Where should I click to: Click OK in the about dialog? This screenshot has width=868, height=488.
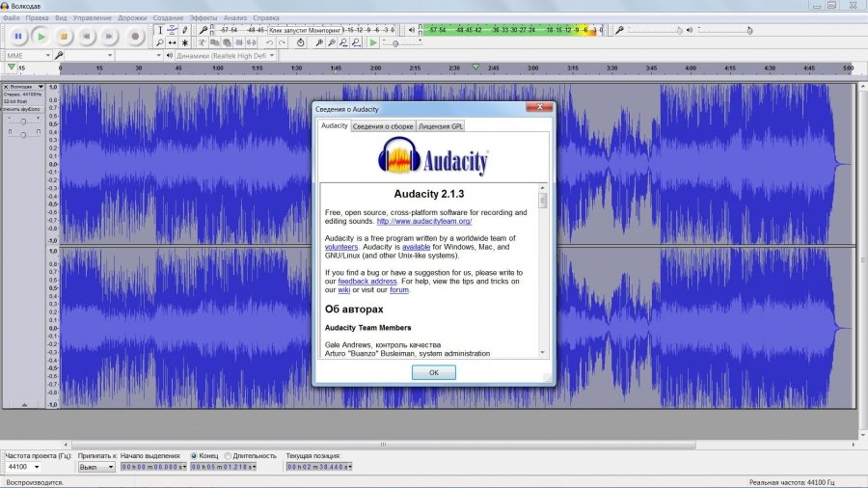(433, 371)
